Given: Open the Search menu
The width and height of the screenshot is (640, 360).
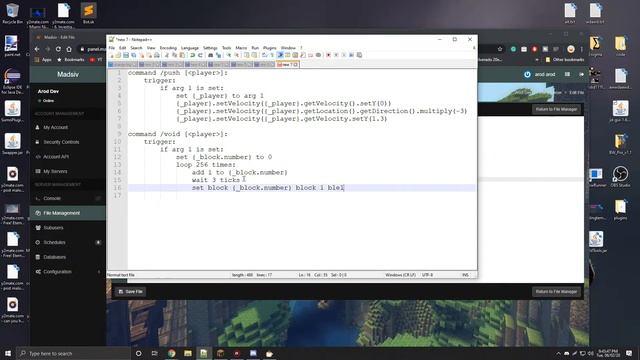Looking at the screenshot, I should tap(136, 48).
